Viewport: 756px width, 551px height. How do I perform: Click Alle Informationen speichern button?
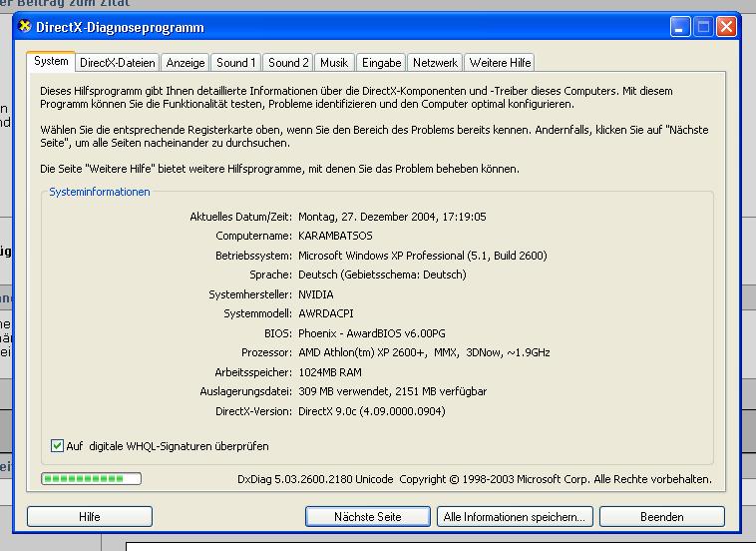pos(515,517)
